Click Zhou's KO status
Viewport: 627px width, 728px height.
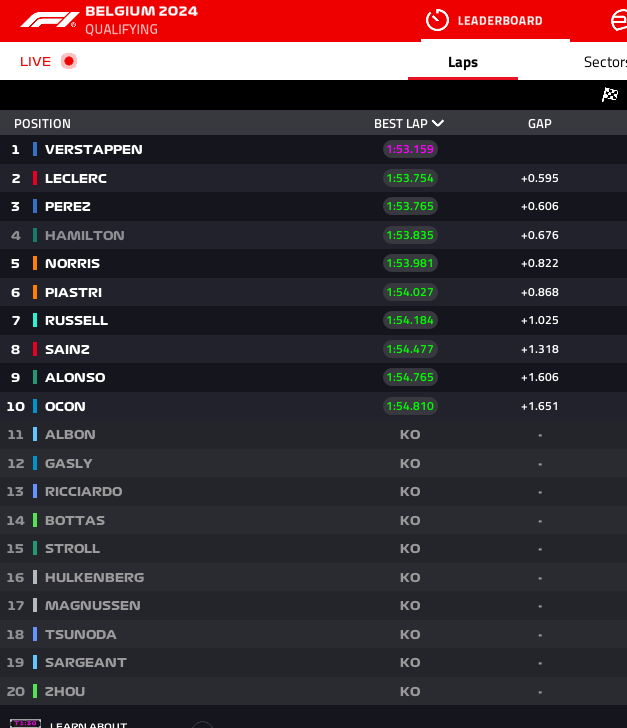pyautogui.click(x=410, y=692)
